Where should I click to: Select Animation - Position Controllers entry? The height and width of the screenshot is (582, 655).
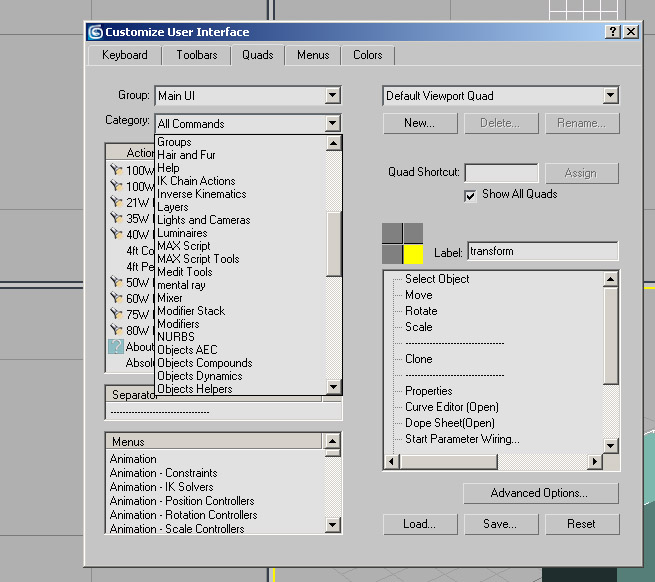[x=182, y=501]
